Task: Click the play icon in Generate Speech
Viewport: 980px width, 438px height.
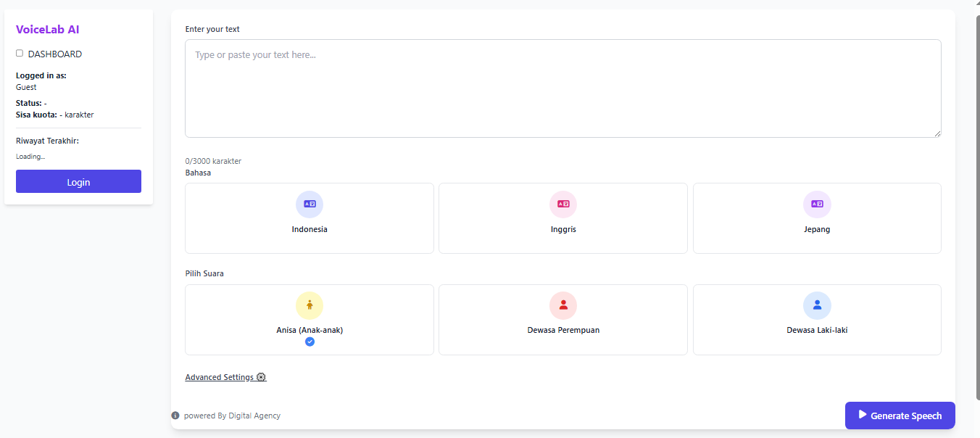Action: pos(863,415)
